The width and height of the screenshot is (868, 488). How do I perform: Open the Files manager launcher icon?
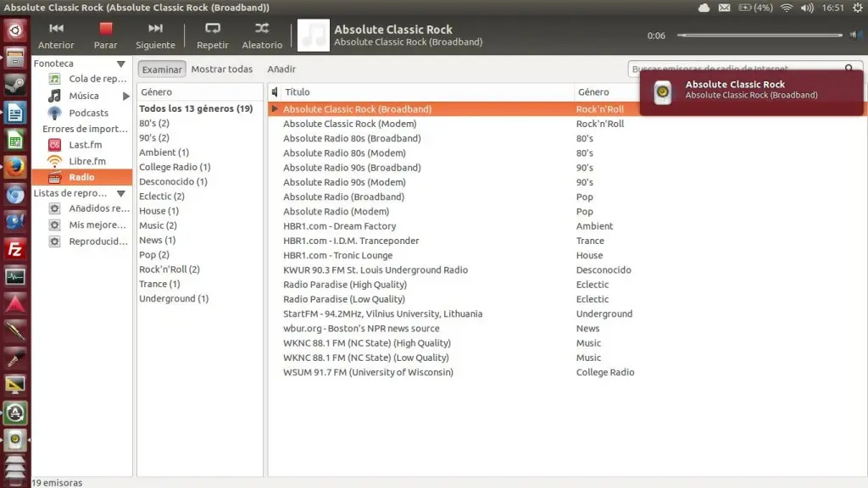[15, 58]
